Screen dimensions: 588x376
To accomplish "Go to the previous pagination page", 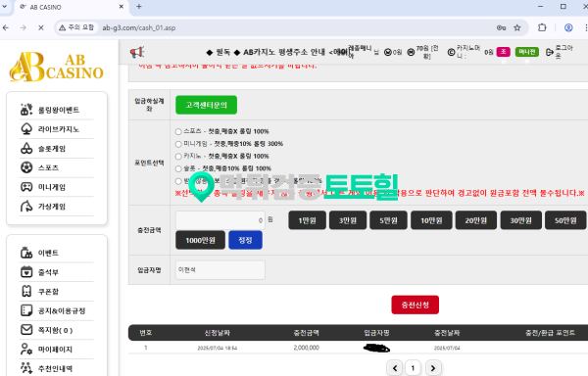I will point(395,368).
